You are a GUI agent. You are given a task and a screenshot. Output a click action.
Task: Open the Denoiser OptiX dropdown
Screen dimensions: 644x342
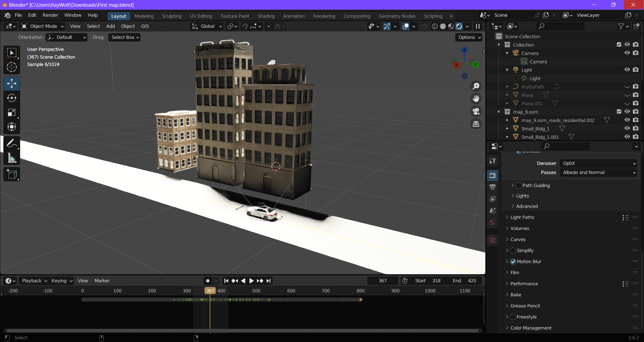(x=599, y=163)
